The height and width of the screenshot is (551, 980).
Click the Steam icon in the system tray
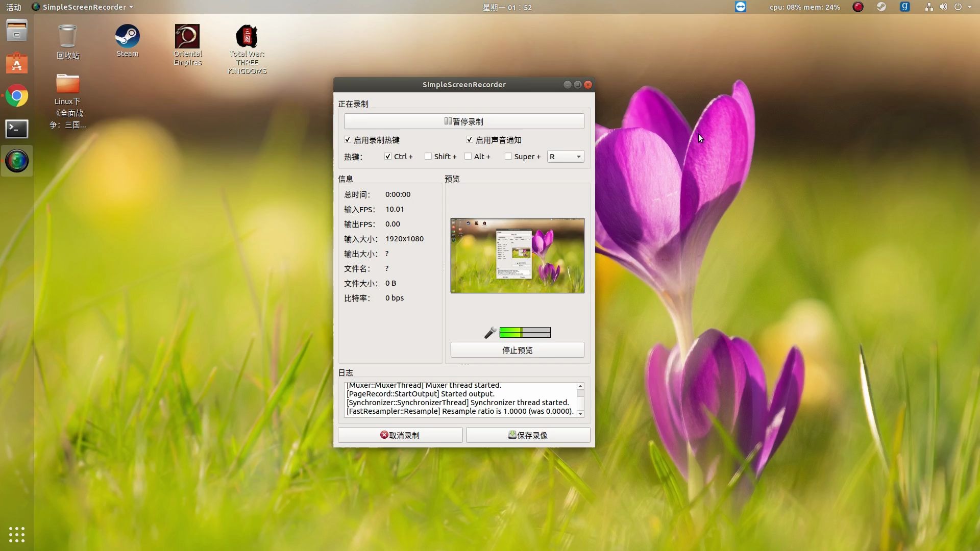click(x=881, y=7)
